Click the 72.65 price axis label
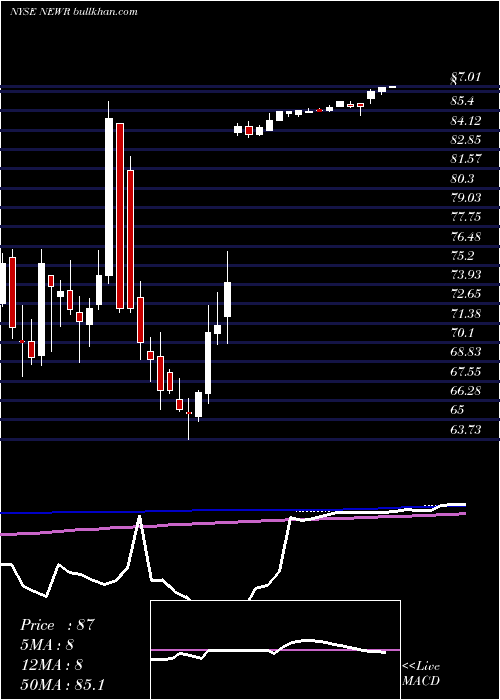 tap(466, 294)
